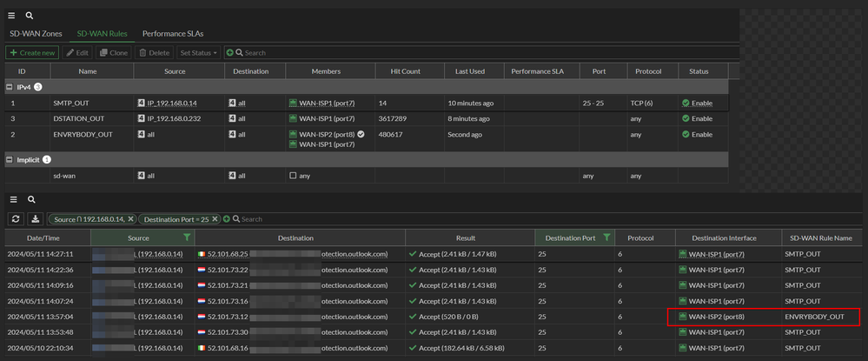Open the Set Status dropdown
Screen dimensions: 868x361
[x=198, y=53]
